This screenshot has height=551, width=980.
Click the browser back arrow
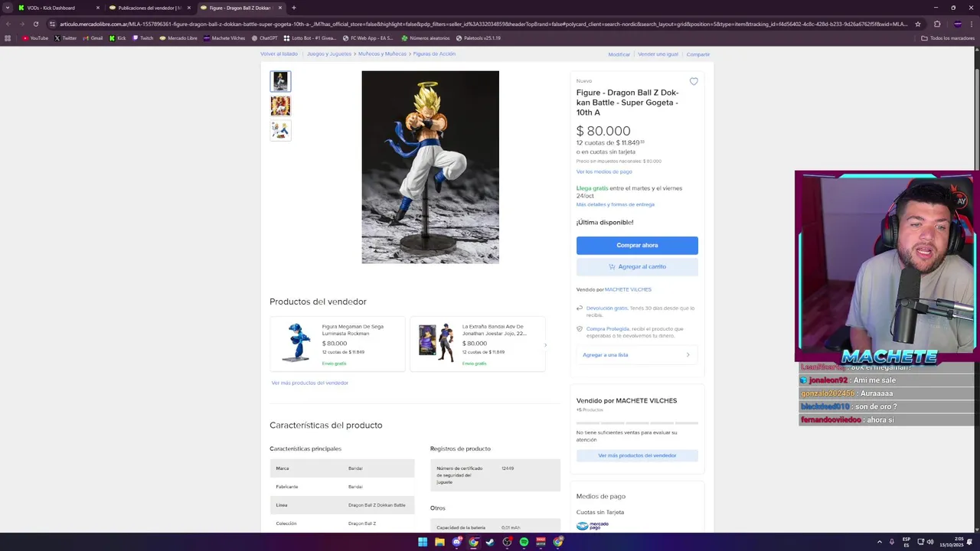point(8,24)
